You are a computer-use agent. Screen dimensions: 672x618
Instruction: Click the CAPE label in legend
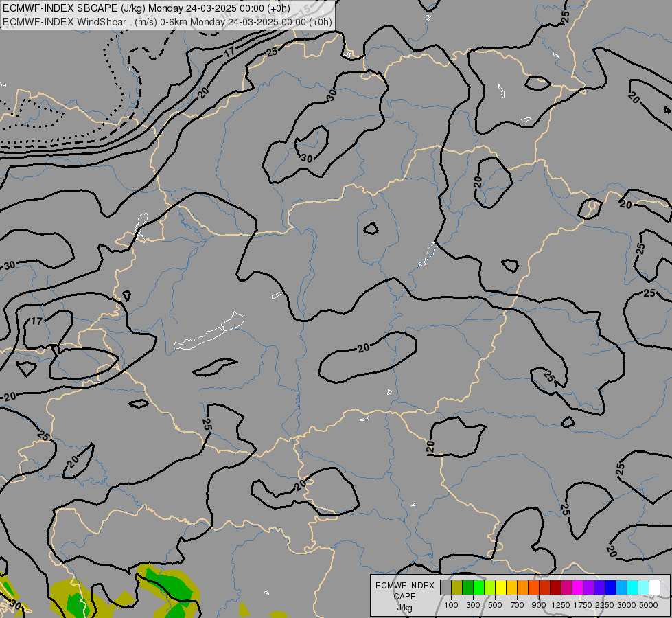pyautogui.click(x=404, y=597)
